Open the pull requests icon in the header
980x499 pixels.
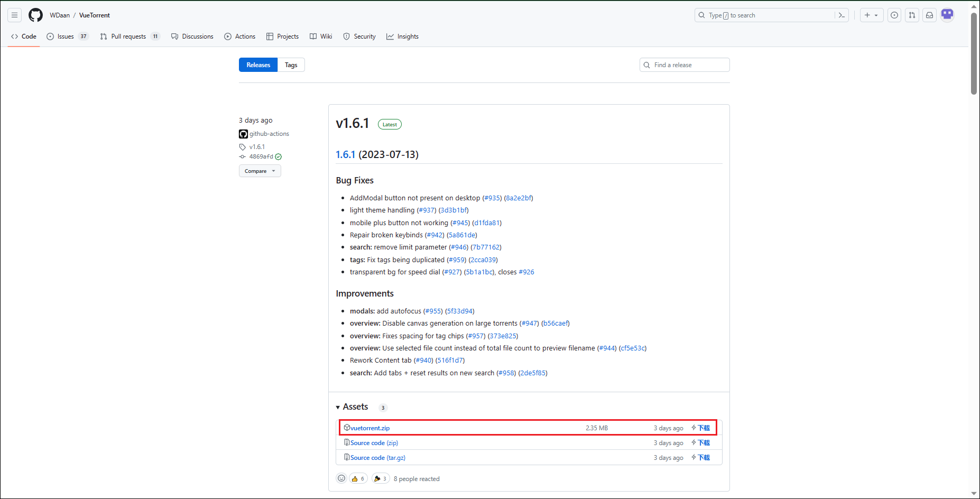[x=912, y=15]
